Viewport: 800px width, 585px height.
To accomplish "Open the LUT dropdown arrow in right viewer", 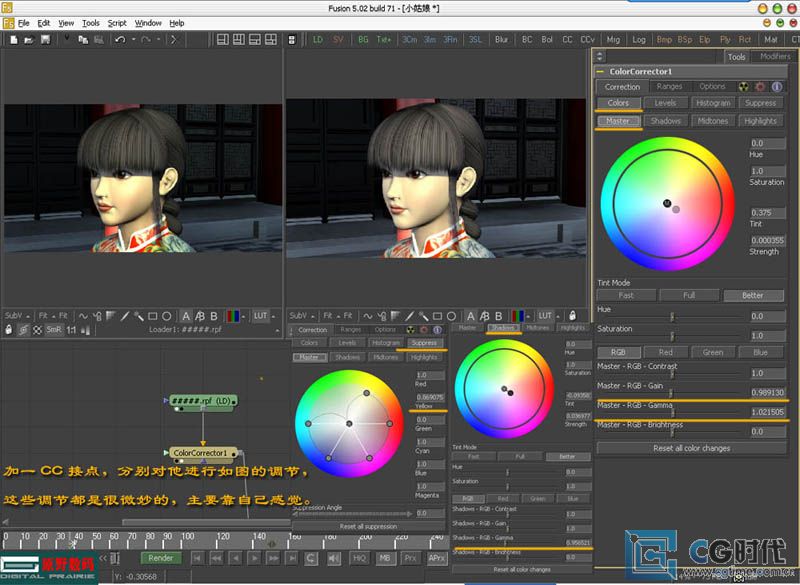I will pos(559,316).
